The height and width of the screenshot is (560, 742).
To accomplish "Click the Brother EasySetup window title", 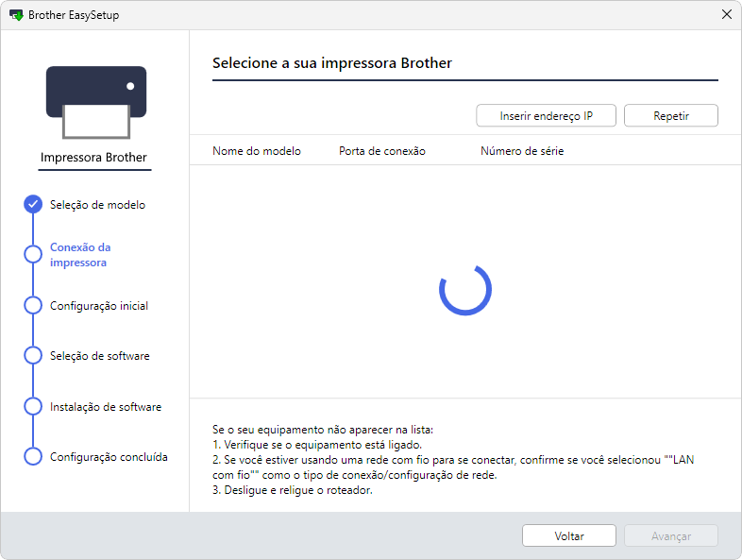I will [74, 15].
